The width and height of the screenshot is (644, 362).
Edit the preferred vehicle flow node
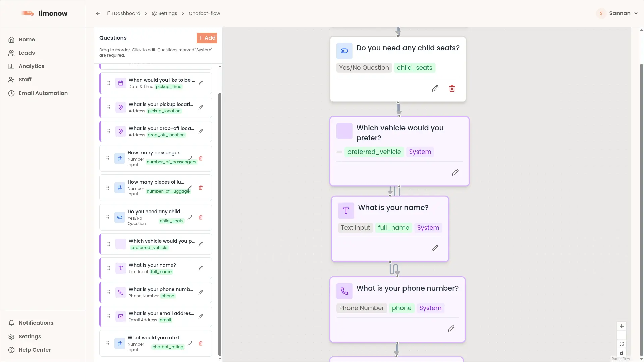(455, 173)
